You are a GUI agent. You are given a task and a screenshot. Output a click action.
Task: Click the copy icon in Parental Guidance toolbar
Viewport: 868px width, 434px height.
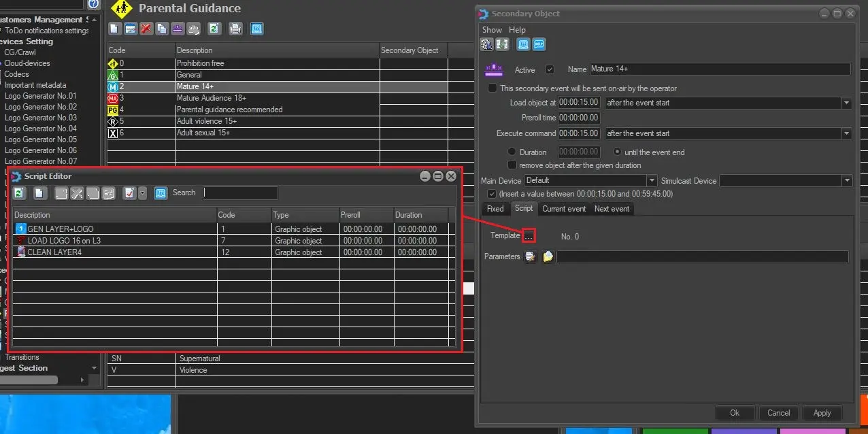point(162,29)
